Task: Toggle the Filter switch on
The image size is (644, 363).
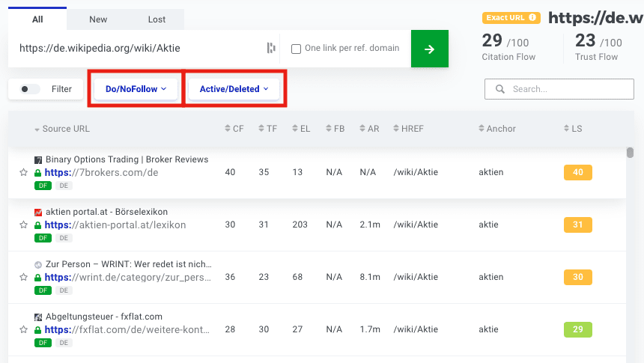Action: tap(30, 89)
